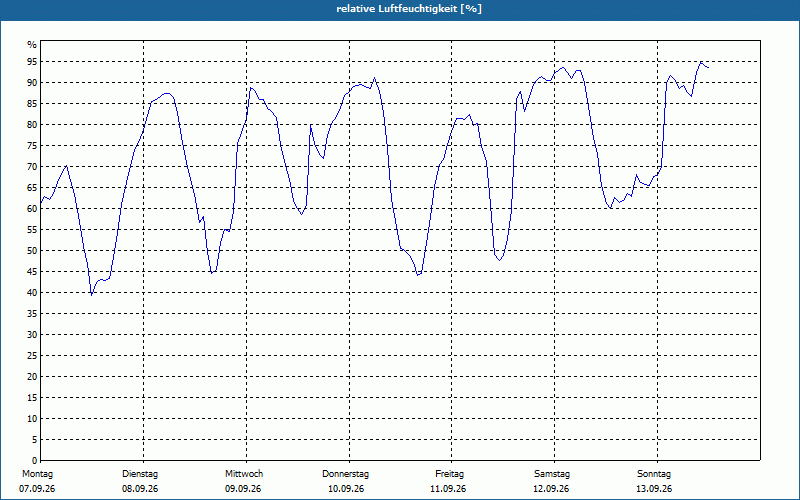The width and height of the screenshot is (800, 500).
Task: Select the 'Donnerstag' day label
Action: point(345,474)
